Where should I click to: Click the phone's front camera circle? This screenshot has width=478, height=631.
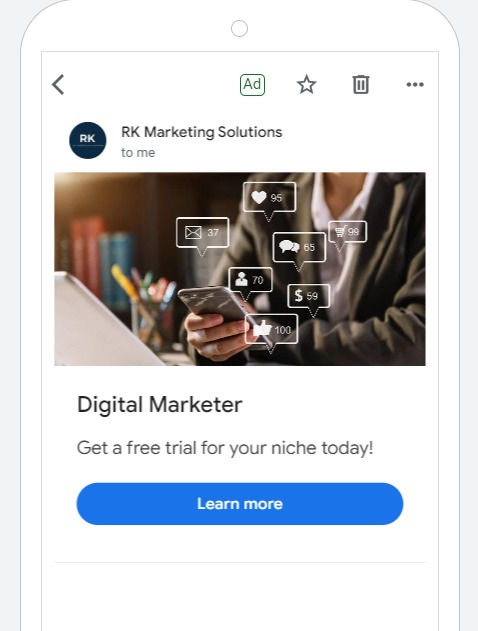[239, 29]
